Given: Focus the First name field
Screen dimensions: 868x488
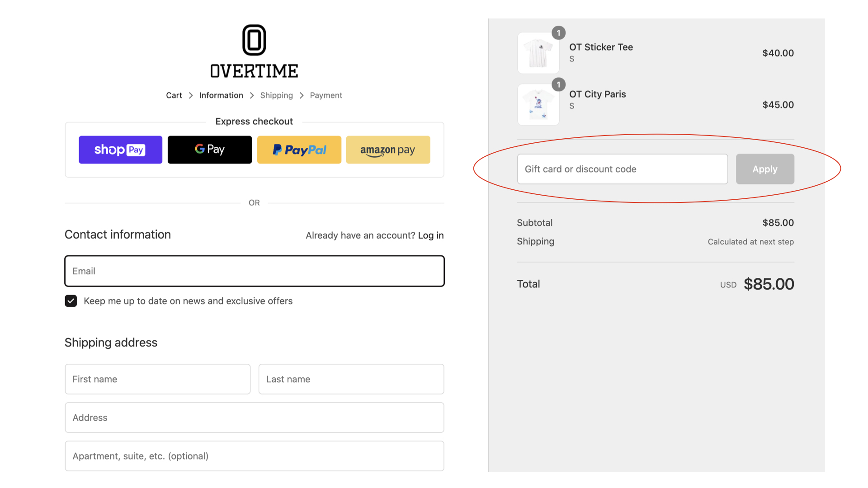Looking at the screenshot, I should point(157,379).
